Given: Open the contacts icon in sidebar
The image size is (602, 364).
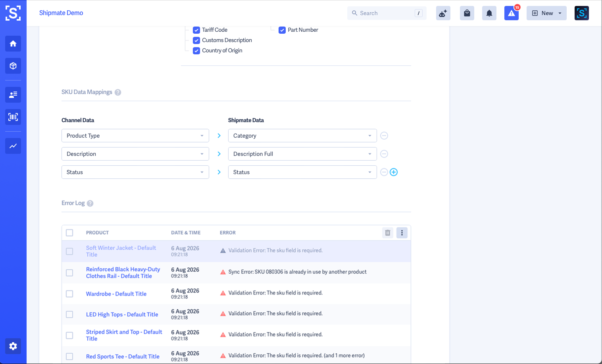Looking at the screenshot, I should point(13,95).
